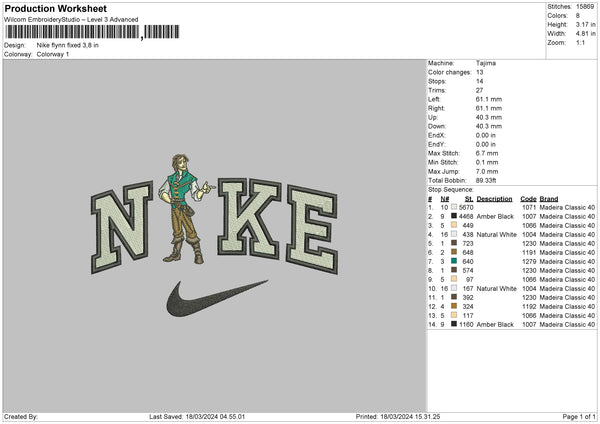Click the Description column header
600x424 pixels.
pos(494,198)
